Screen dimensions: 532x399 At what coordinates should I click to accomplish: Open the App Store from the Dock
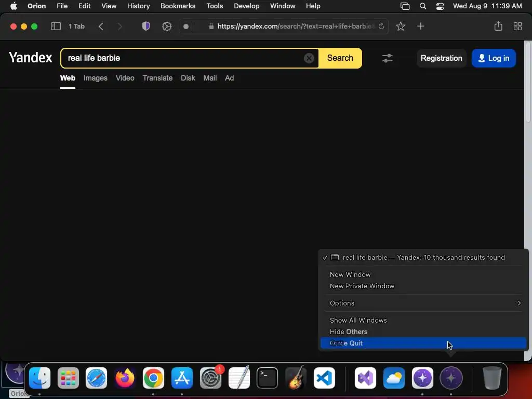[x=182, y=378]
